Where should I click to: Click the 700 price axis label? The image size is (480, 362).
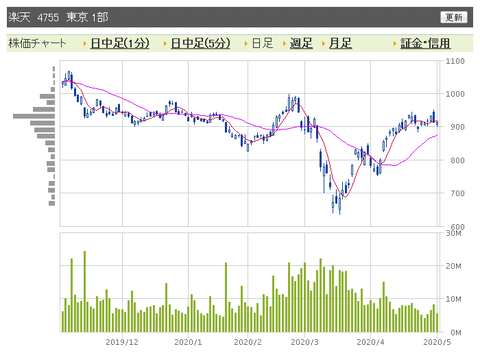point(457,193)
